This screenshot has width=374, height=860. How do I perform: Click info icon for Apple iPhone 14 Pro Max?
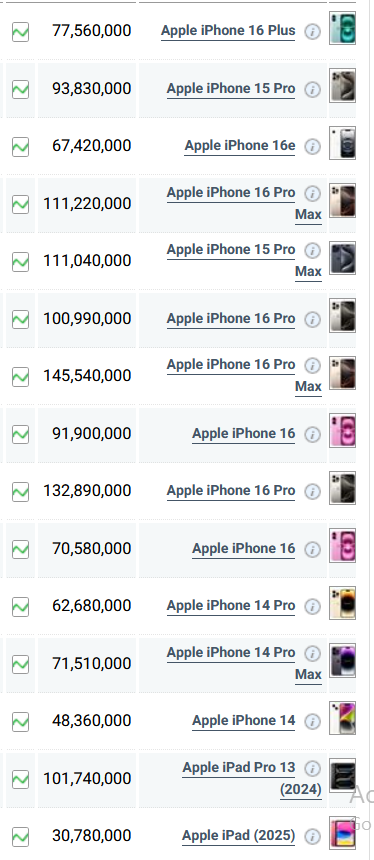pos(312,654)
